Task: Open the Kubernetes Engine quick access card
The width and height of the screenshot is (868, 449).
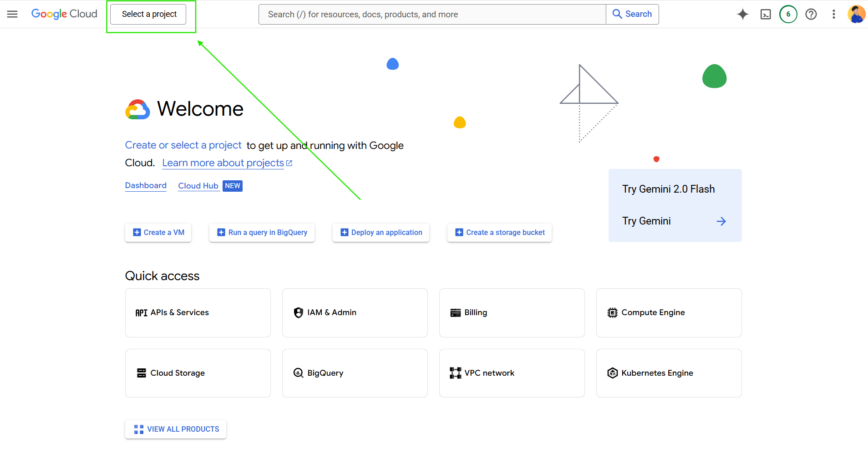Action: 669,373
